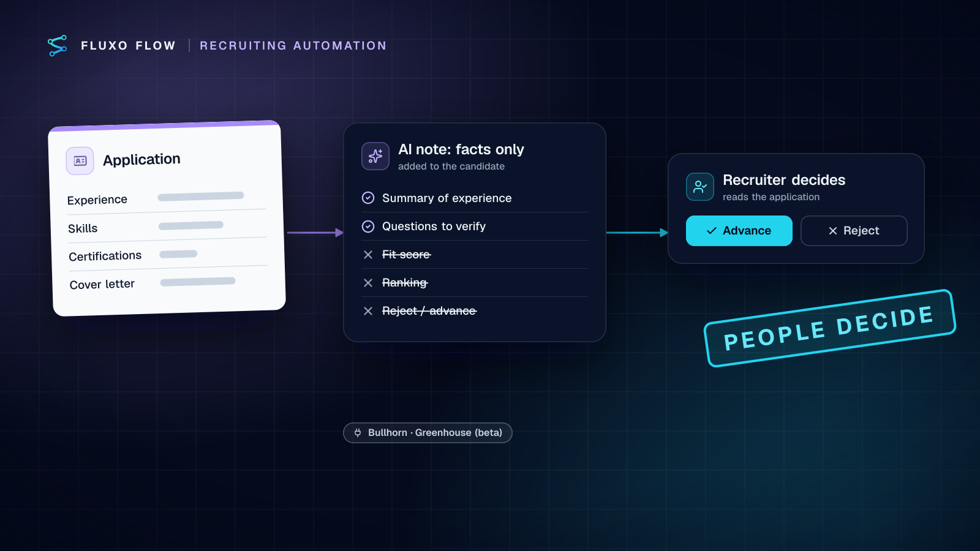Click the Recruiter decides person icon
Image resolution: width=980 pixels, height=551 pixels.
click(700, 187)
